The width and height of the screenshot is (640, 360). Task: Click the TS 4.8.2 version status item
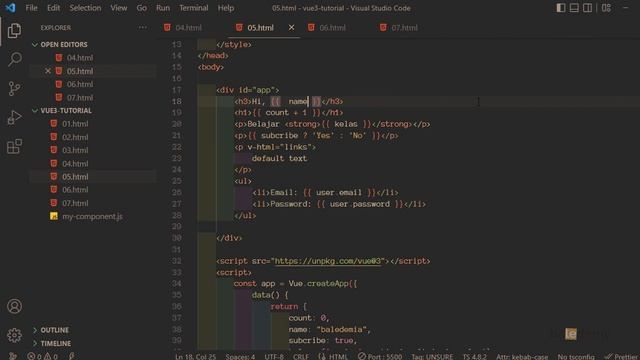[474, 356]
